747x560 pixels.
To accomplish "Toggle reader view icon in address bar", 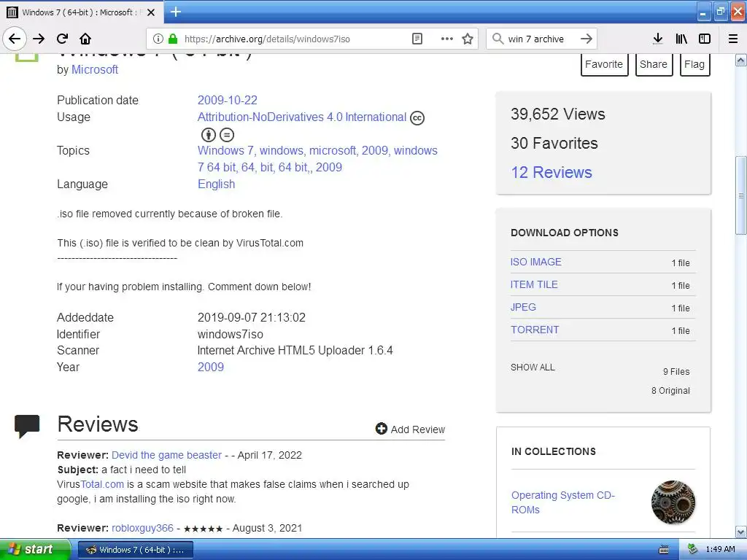I will coord(417,39).
